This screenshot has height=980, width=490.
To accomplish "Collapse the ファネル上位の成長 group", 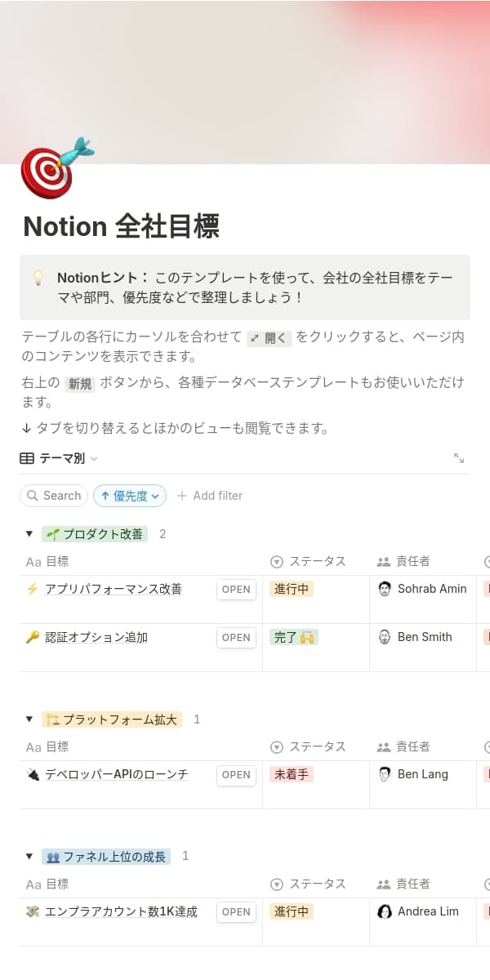I will [x=29, y=857].
